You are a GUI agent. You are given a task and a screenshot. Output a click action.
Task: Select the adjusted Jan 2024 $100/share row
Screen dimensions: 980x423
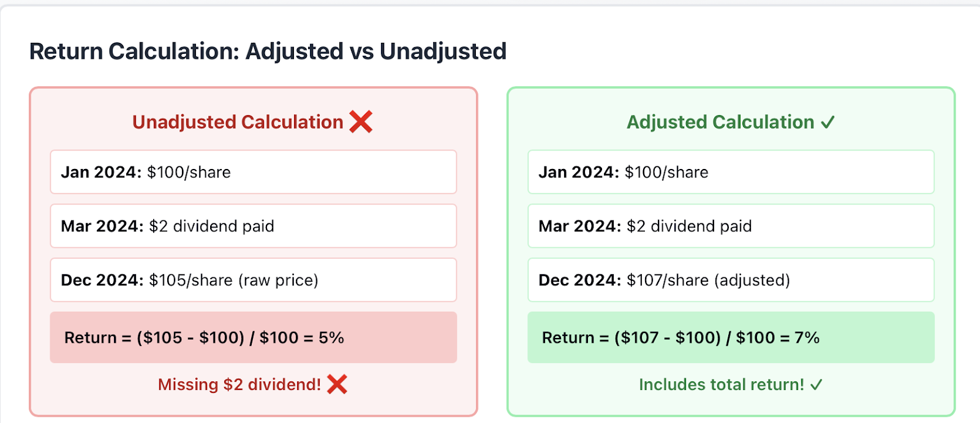[x=731, y=172]
